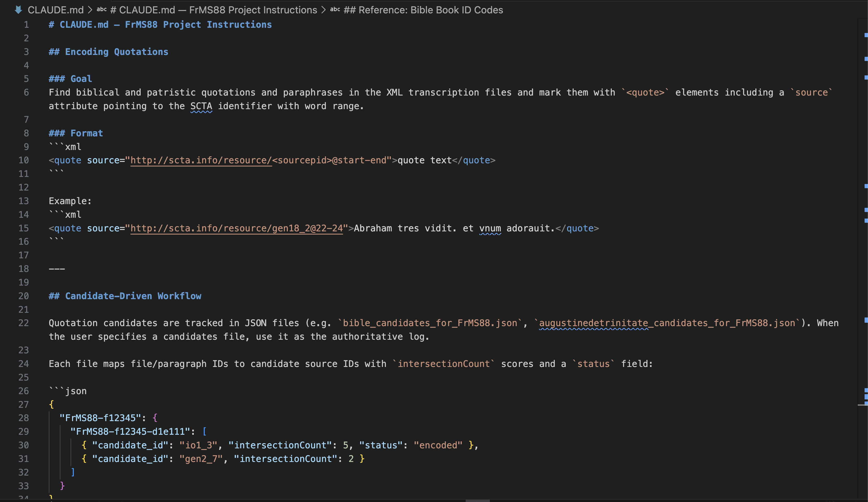Click 'Example:' on line 13
The image size is (868, 502).
(70, 201)
